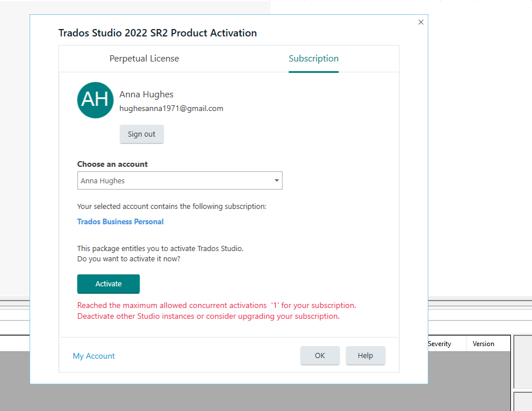Click the Help button
This screenshot has height=411, width=532.
(x=365, y=355)
